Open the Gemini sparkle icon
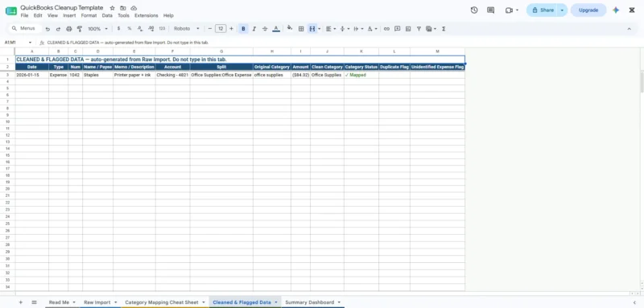Image resolution: width=644 pixels, height=308 pixels. pos(616,10)
